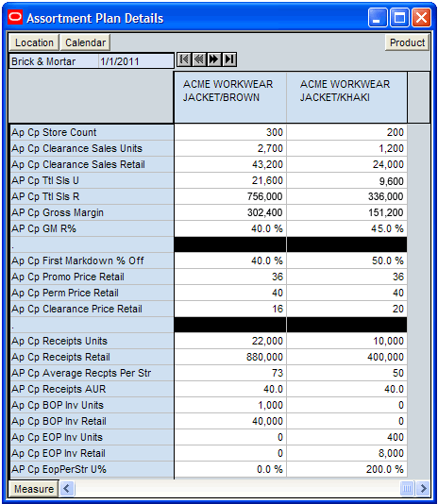Click the Product dimension button
The width and height of the screenshot is (438, 504).
click(407, 42)
